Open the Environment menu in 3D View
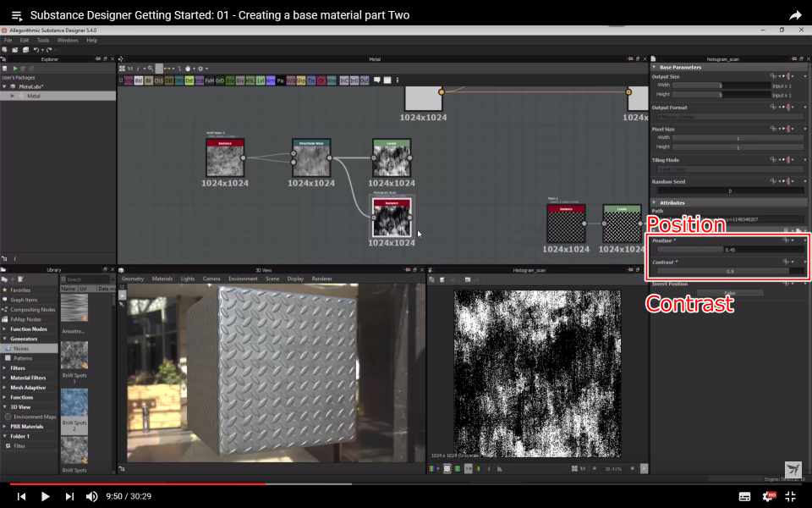The height and width of the screenshot is (508, 812). [x=243, y=279]
